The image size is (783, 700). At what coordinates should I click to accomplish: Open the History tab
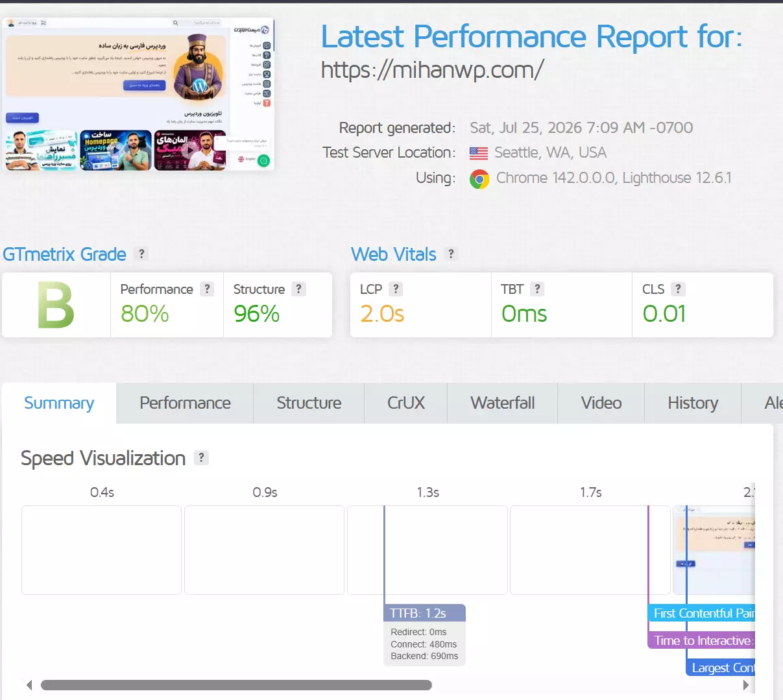click(x=693, y=403)
